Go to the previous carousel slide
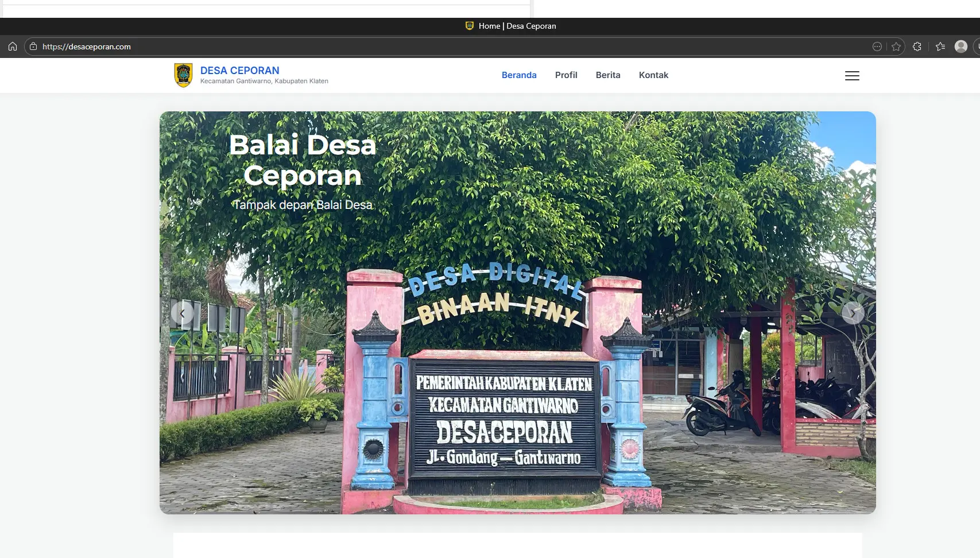The image size is (980, 558). (x=183, y=313)
